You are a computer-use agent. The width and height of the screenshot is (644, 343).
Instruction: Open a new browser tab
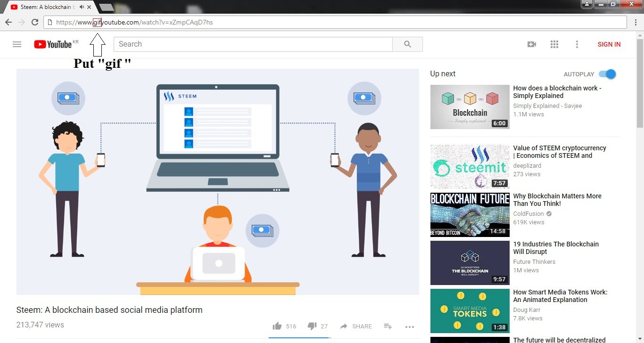(107, 7)
